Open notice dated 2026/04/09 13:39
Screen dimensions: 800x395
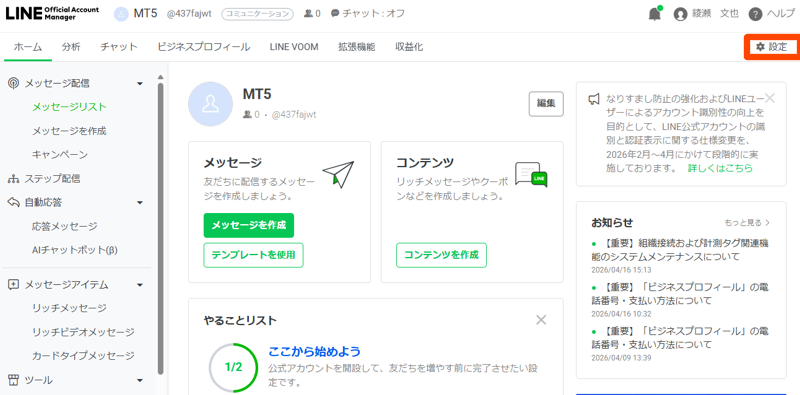pyautogui.click(x=681, y=338)
